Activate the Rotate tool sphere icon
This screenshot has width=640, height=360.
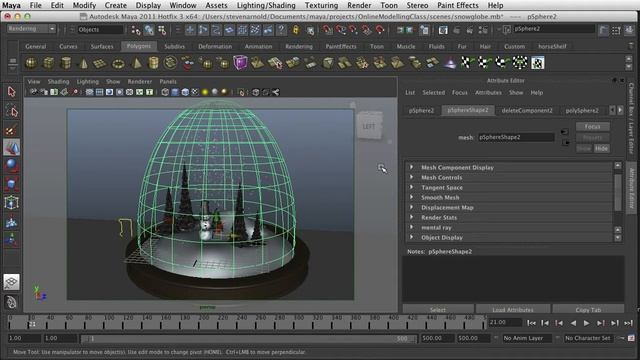pyautogui.click(x=11, y=166)
